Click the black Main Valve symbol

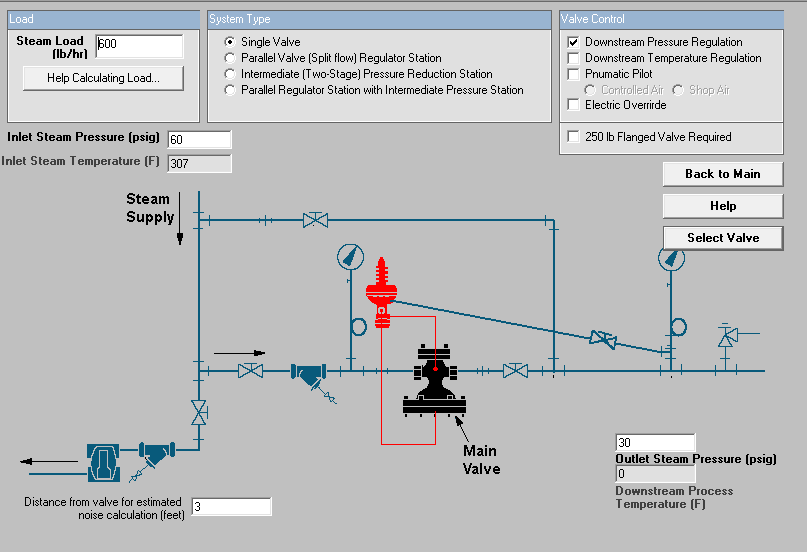434,380
